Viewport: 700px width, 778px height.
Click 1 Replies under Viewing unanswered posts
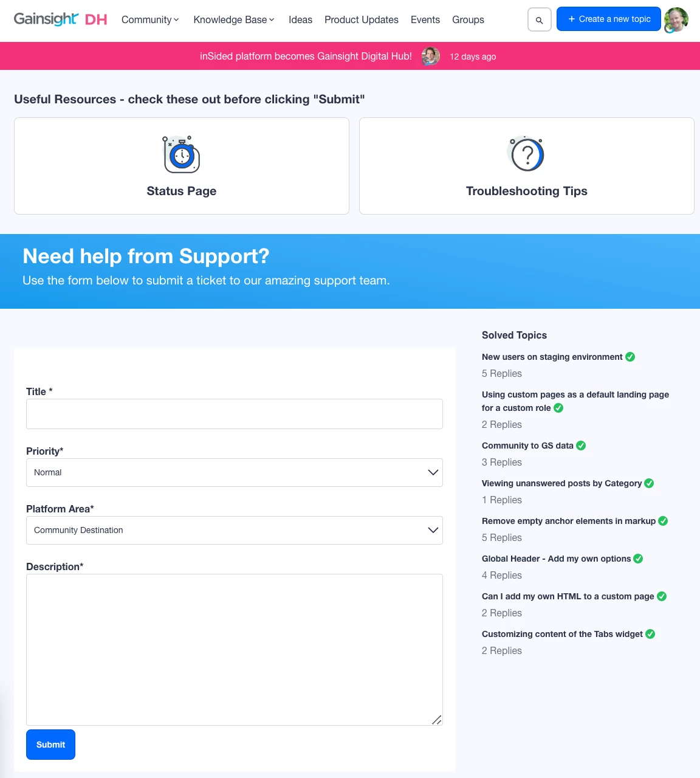(502, 500)
